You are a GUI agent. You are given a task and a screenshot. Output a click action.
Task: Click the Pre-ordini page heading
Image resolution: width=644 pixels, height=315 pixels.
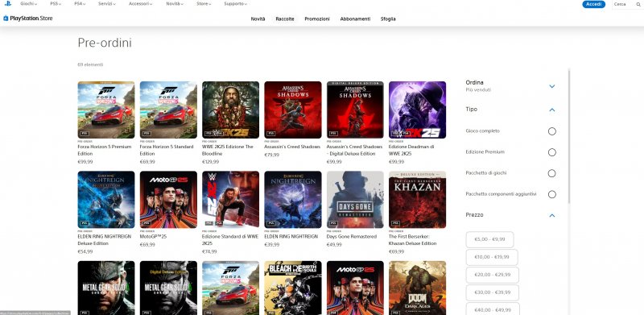point(105,44)
